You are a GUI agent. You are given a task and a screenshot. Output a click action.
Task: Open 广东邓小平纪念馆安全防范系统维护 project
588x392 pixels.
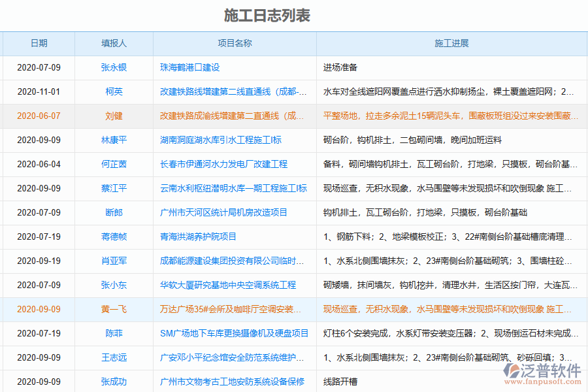pos(231,357)
